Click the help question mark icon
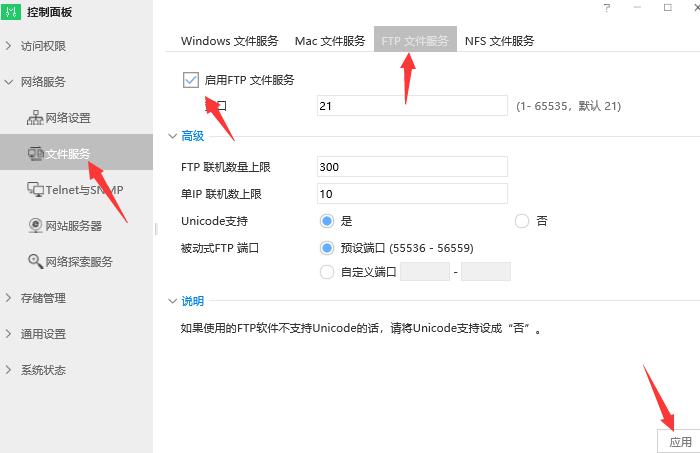Viewport: 700px width, 453px height. [x=606, y=8]
